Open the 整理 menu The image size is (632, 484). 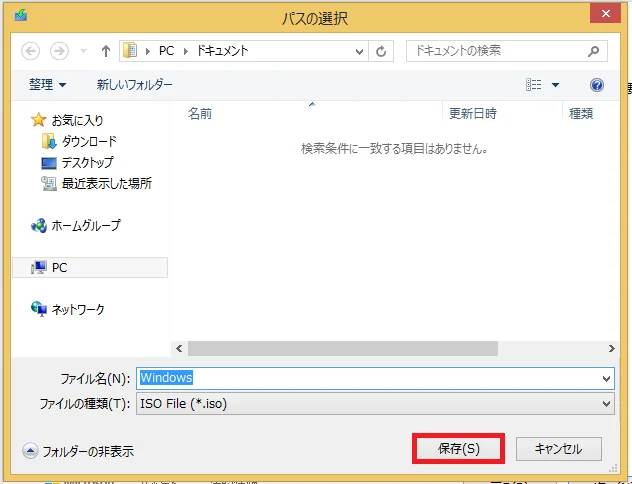click(x=47, y=85)
